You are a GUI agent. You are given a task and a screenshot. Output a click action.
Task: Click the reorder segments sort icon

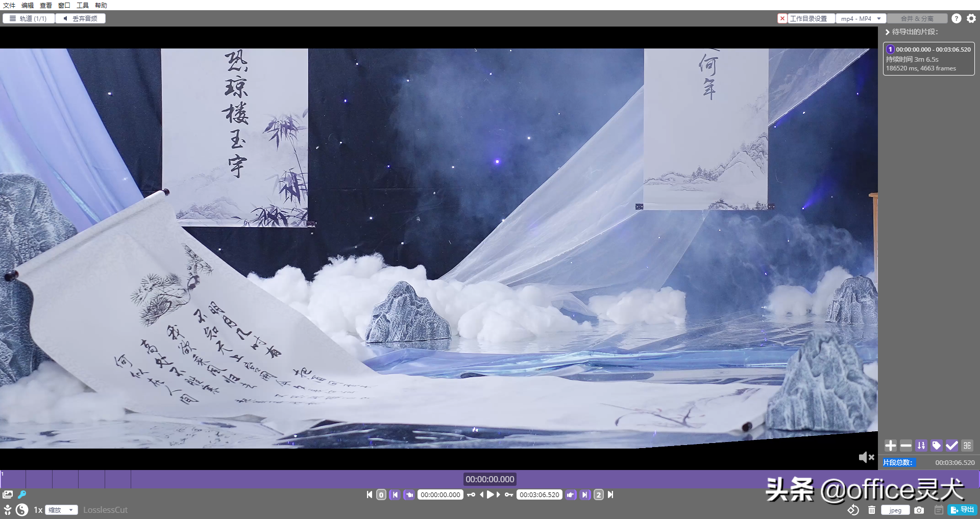click(x=921, y=446)
